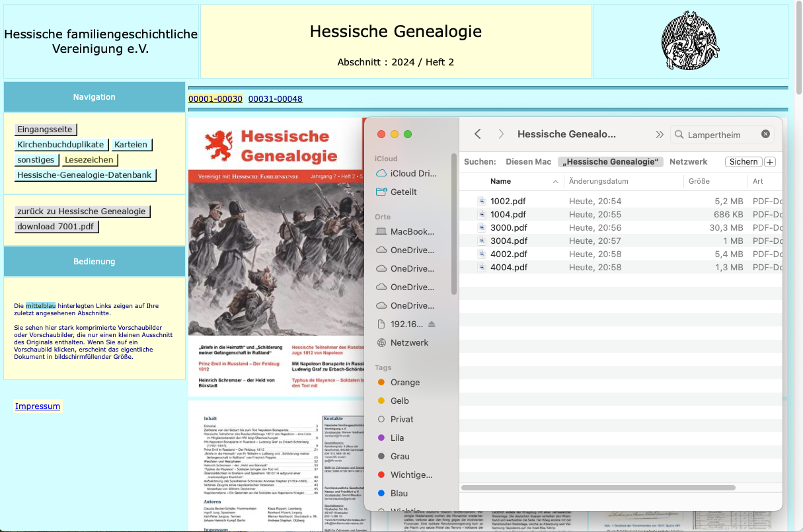This screenshot has height=532, width=803.
Task: Click the 686 KB size cell
Action: coord(728,214)
